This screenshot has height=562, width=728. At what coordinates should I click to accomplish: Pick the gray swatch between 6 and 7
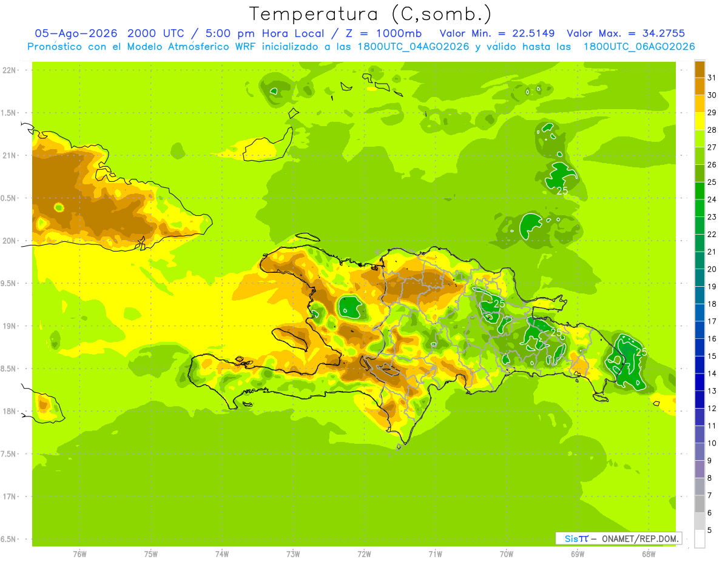coord(699,504)
